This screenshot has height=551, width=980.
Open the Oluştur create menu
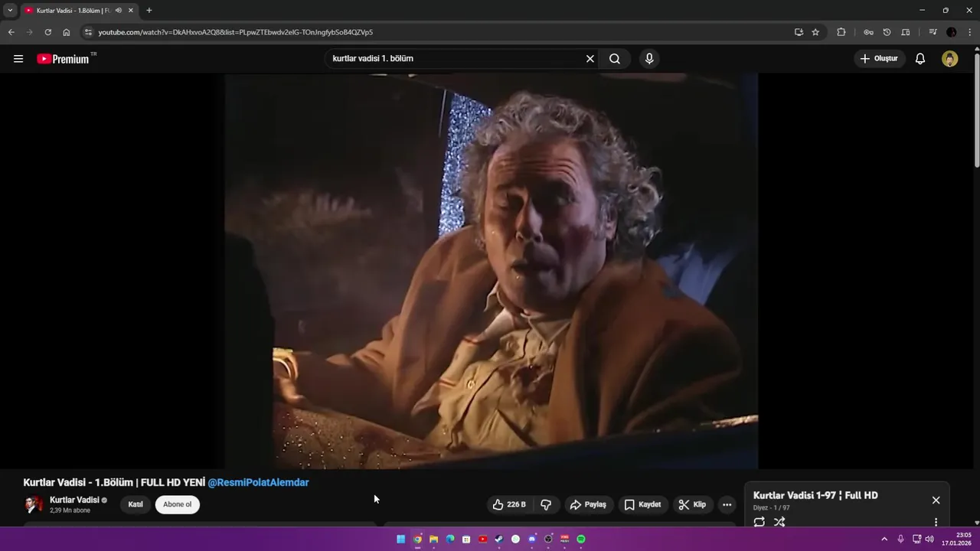tap(879, 59)
